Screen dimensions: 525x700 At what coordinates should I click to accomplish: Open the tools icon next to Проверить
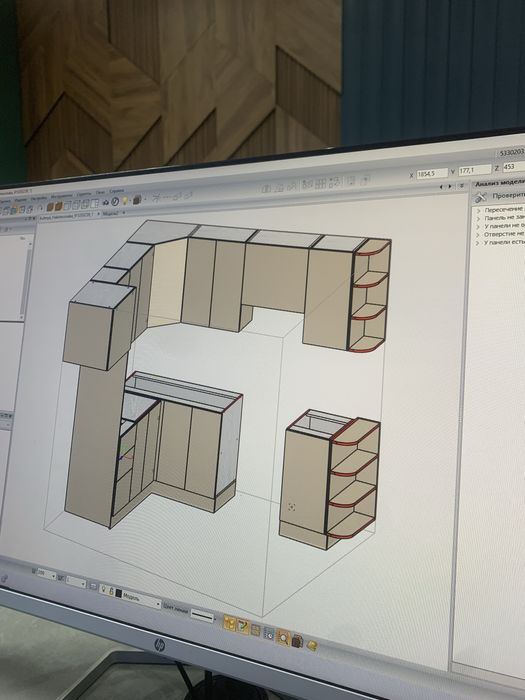480,197
